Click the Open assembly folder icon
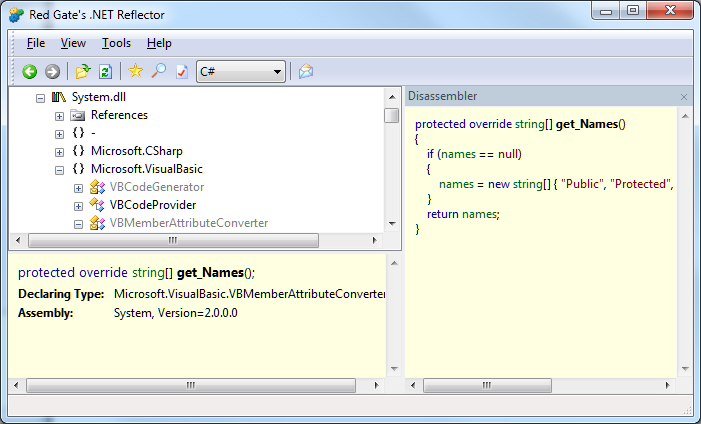Viewport: 701px width, 424px height. click(x=83, y=71)
